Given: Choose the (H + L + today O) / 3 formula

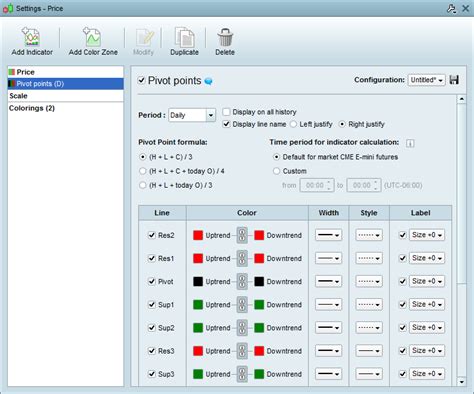Looking at the screenshot, I should pos(143,185).
